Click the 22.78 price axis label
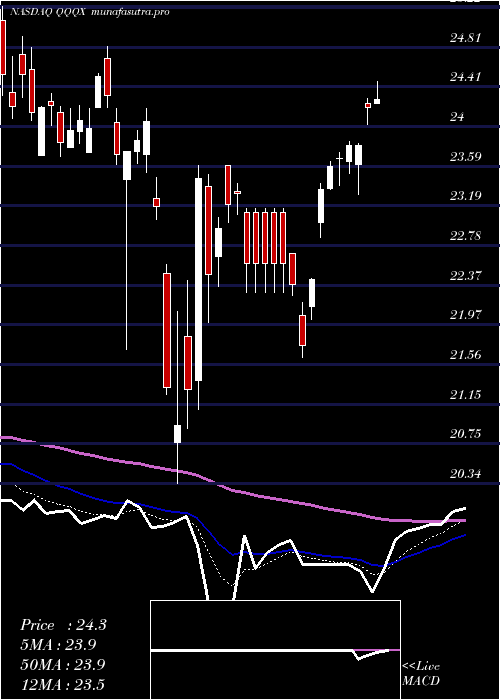 (466, 235)
